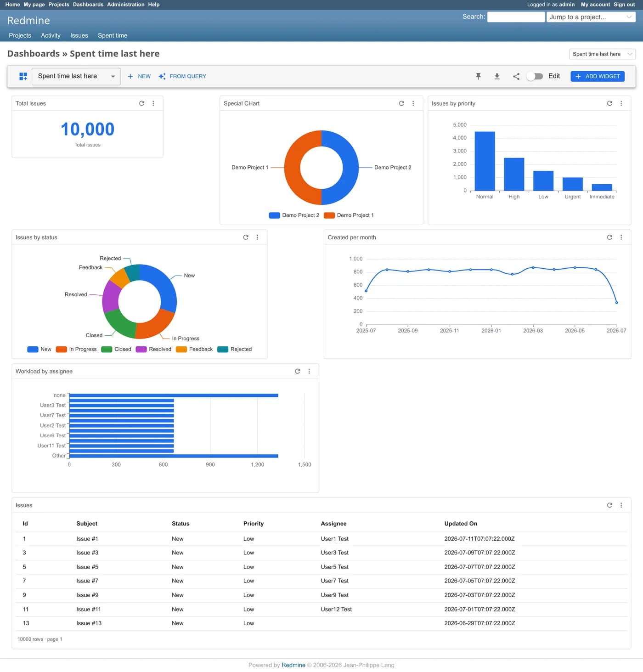The image size is (643, 672).
Task: Pin the current dashboard
Action: [478, 76]
